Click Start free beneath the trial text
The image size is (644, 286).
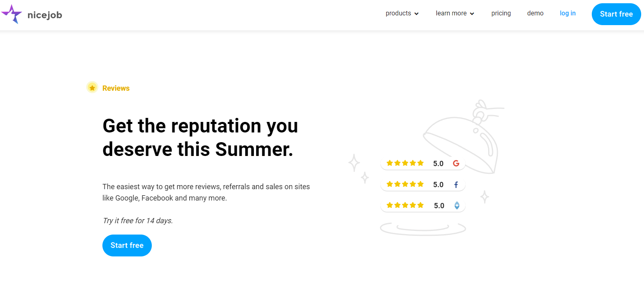[x=127, y=245]
